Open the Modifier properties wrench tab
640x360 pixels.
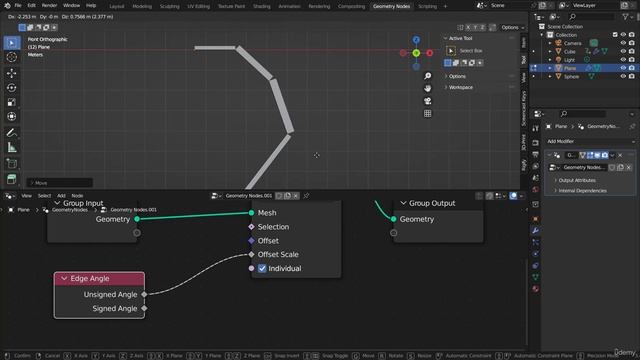(x=535, y=231)
